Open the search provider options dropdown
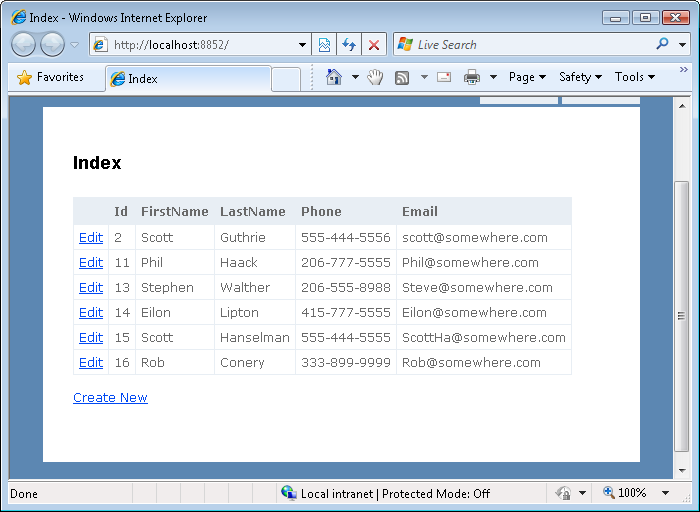The height and width of the screenshot is (512, 700). click(x=682, y=45)
